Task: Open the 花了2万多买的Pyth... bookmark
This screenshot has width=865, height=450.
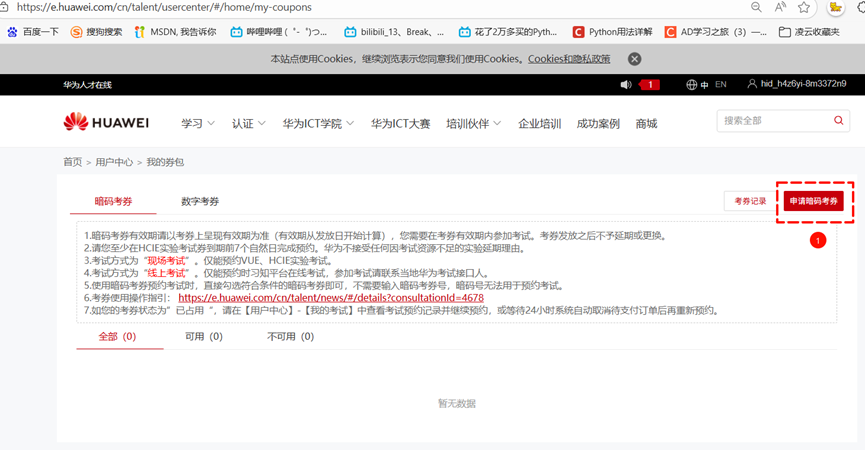Action: pyautogui.click(x=508, y=32)
